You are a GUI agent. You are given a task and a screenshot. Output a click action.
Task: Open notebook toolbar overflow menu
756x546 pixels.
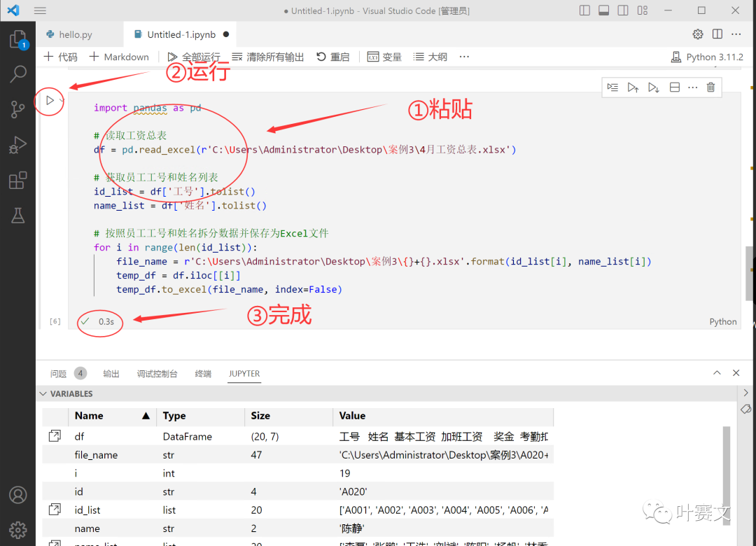coord(463,57)
